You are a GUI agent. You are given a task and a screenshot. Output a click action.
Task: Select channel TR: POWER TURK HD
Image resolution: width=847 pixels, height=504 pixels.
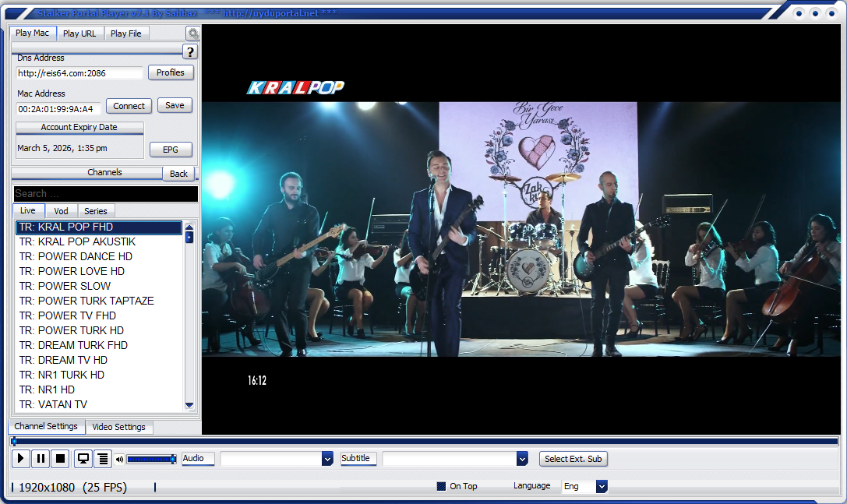tap(99, 330)
